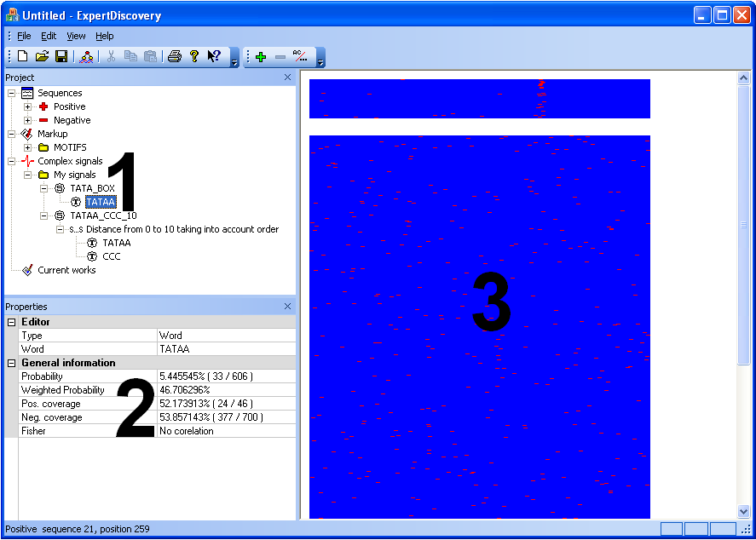Open the File menu

click(24, 36)
